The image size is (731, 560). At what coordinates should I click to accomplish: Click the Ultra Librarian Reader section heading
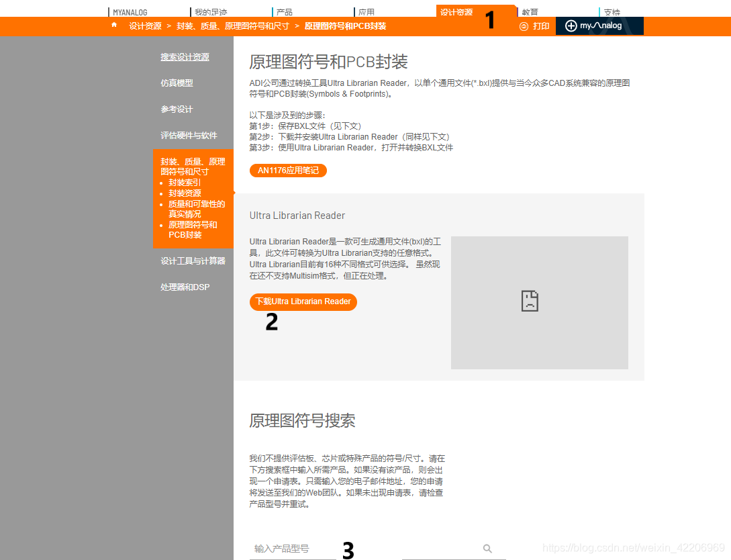click(x=297, y=216)
